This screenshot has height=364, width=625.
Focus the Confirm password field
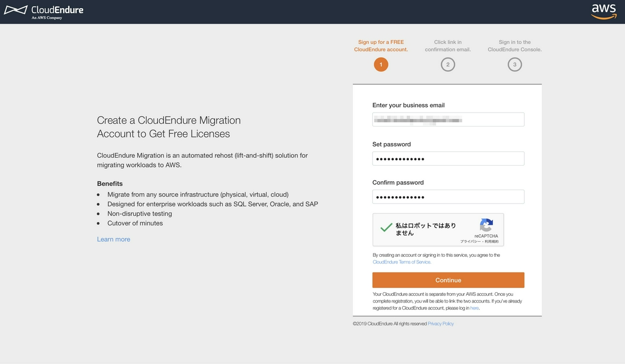pos(448,197)
